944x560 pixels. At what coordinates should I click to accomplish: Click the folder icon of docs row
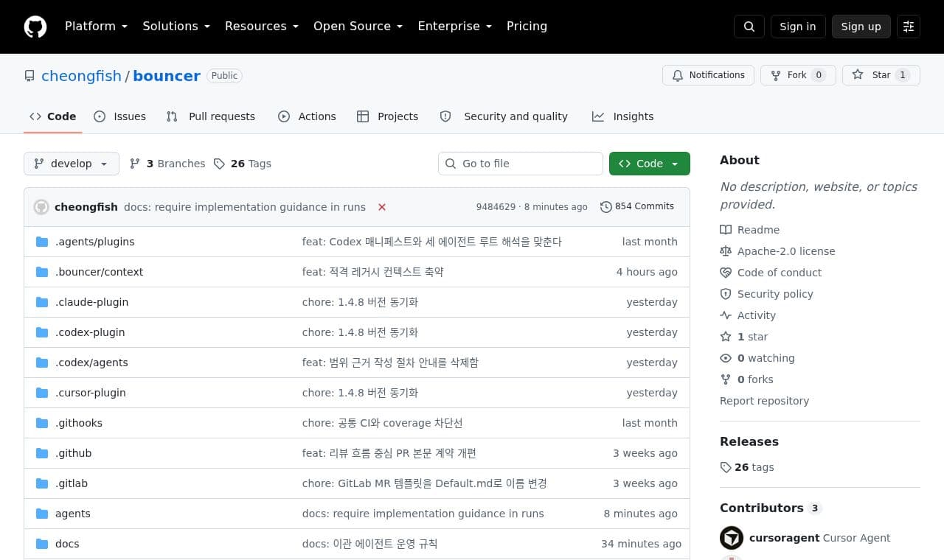coord(42,544)
